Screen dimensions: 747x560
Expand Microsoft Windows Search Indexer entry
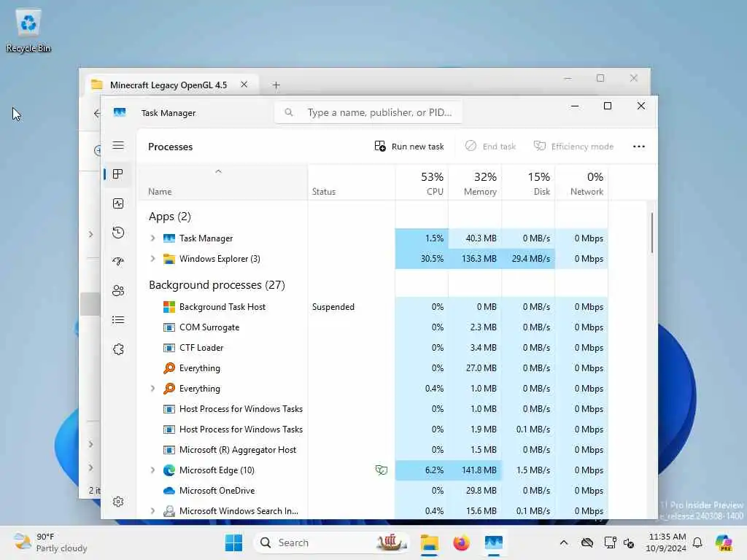pos(152,511)
